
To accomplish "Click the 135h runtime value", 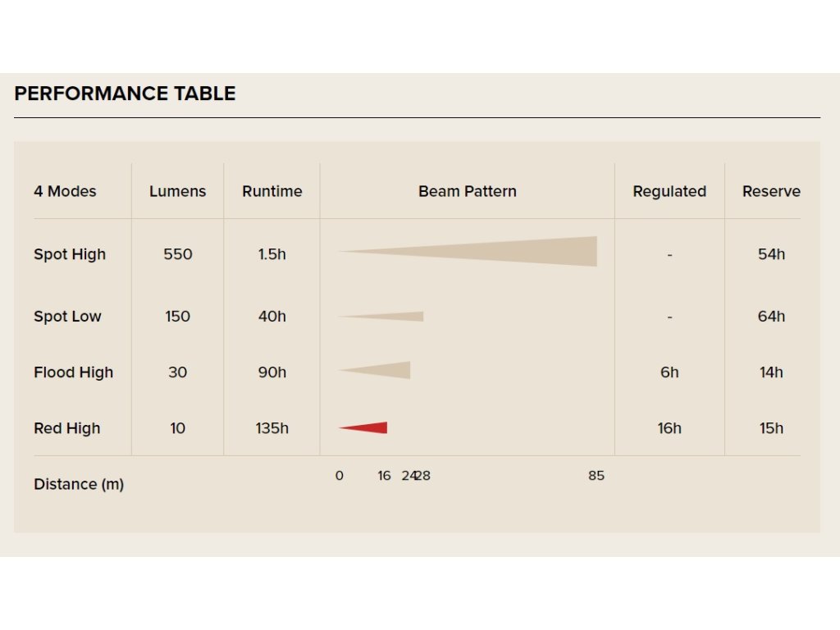I will tap(272, 428).
